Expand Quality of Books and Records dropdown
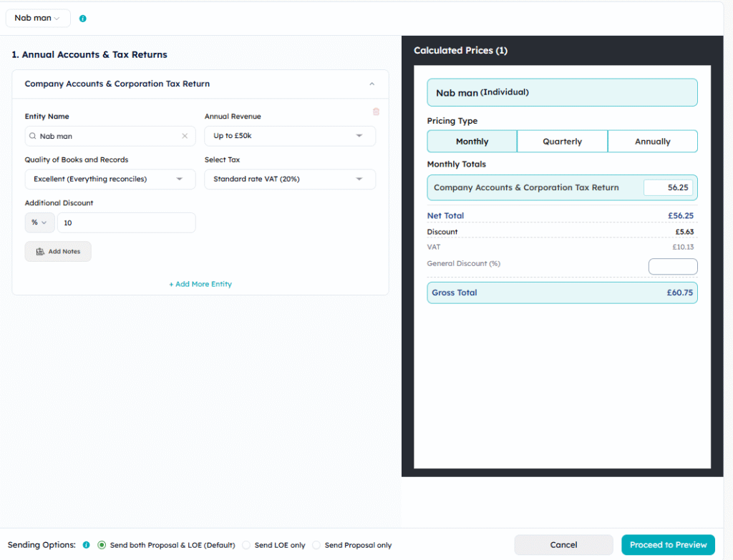Viewport: 733px width, 560px height. coord(110,179)
